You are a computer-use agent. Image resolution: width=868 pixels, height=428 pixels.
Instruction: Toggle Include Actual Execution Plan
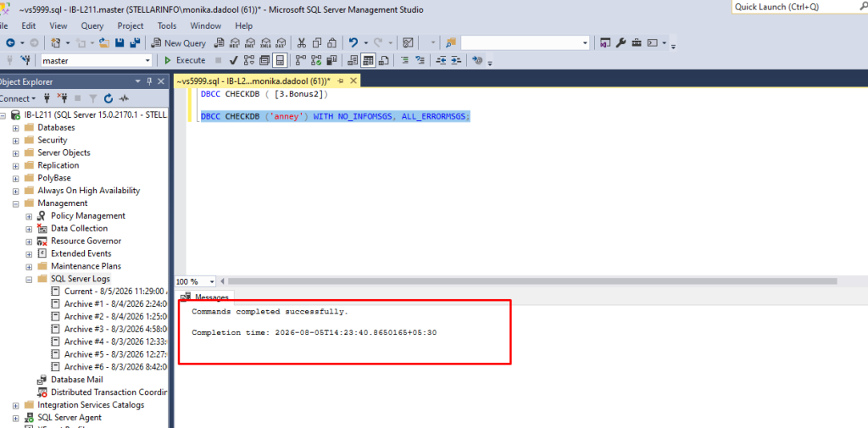301,60
